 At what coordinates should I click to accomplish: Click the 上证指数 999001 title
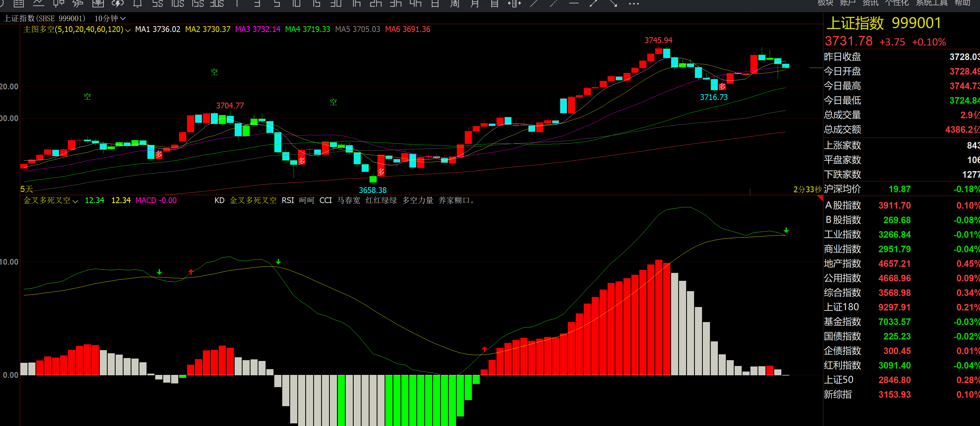click(884, 23)
